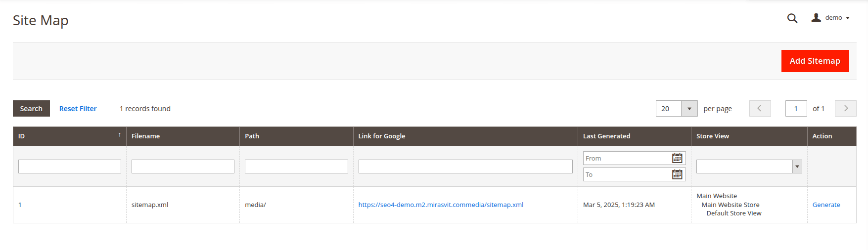Expand the demo account dropdown menu
868x250 pixels.
pyautogui.click(x=848, y=18)
